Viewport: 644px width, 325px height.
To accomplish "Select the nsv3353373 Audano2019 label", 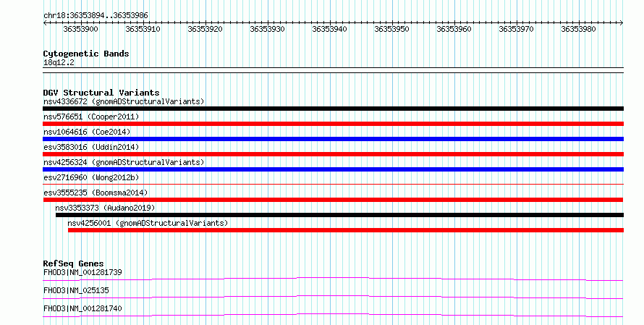I will click(105, 208).
